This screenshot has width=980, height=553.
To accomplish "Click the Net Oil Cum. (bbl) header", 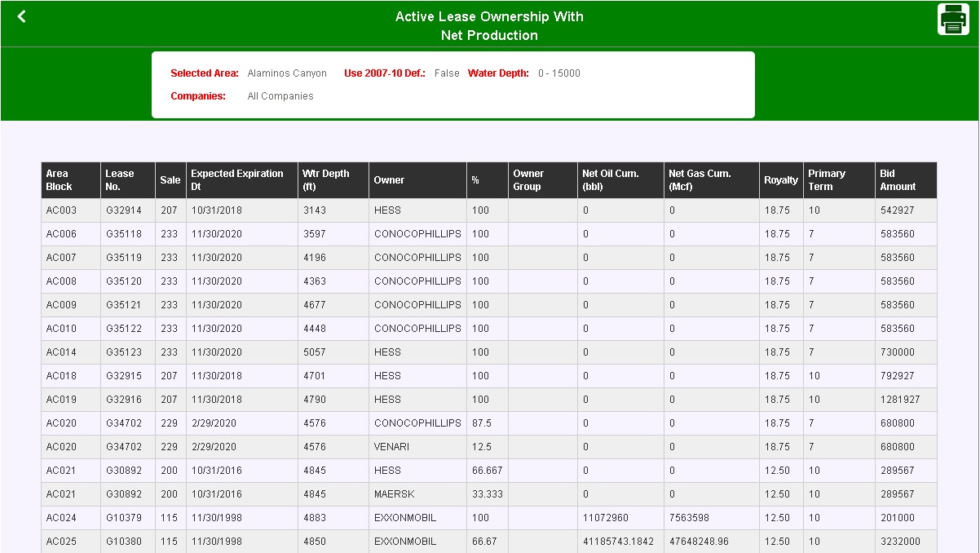I will [x=620, y=180].
